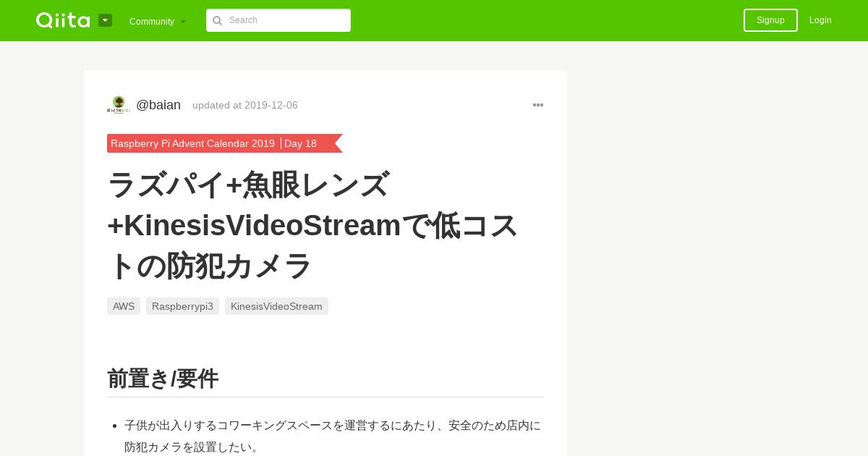Open the Login link
Image resolution: width=868 pixels, height=456 pixels.
820,20
